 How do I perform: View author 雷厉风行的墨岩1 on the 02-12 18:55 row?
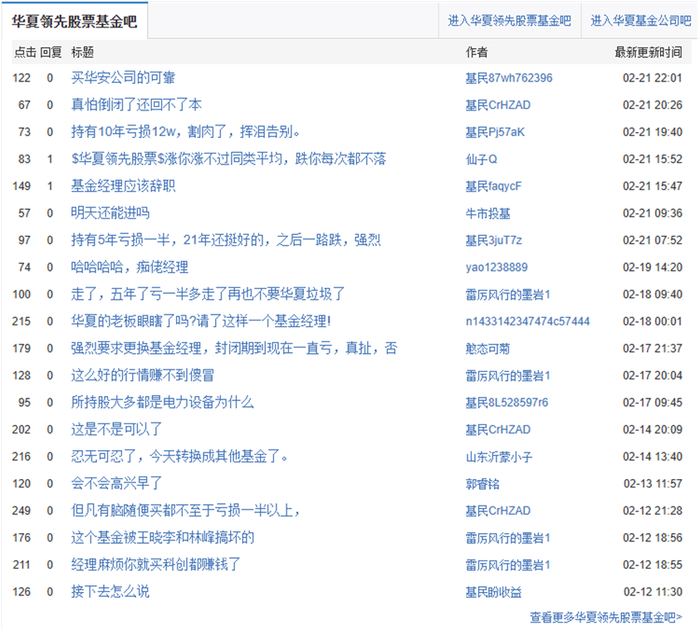[508, 565]
